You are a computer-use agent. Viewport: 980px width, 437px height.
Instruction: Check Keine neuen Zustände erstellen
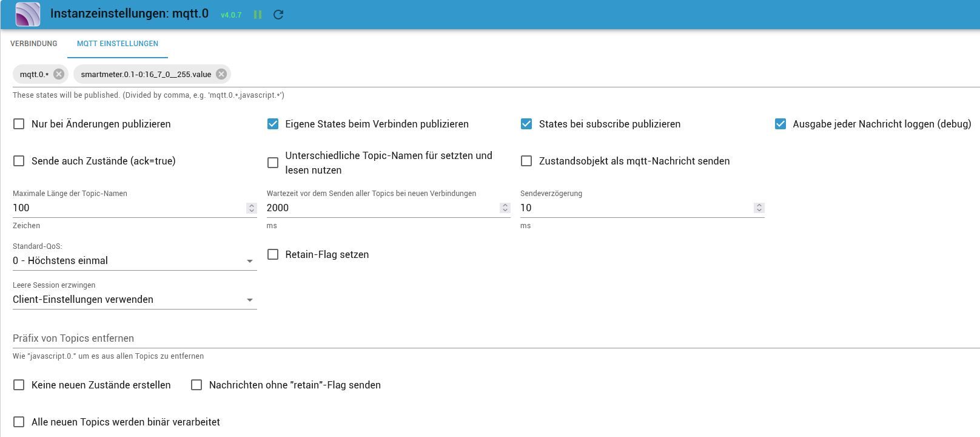tap(19, 385)
